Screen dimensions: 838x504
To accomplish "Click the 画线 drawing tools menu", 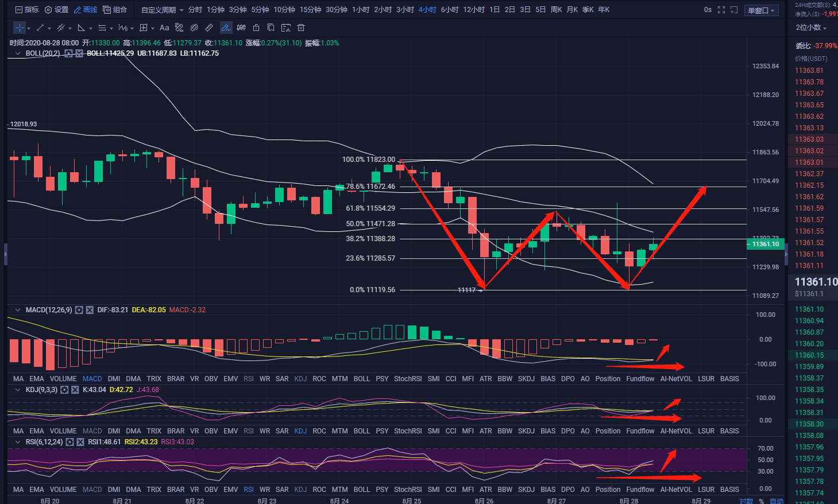I will click(x=85, y=10).
